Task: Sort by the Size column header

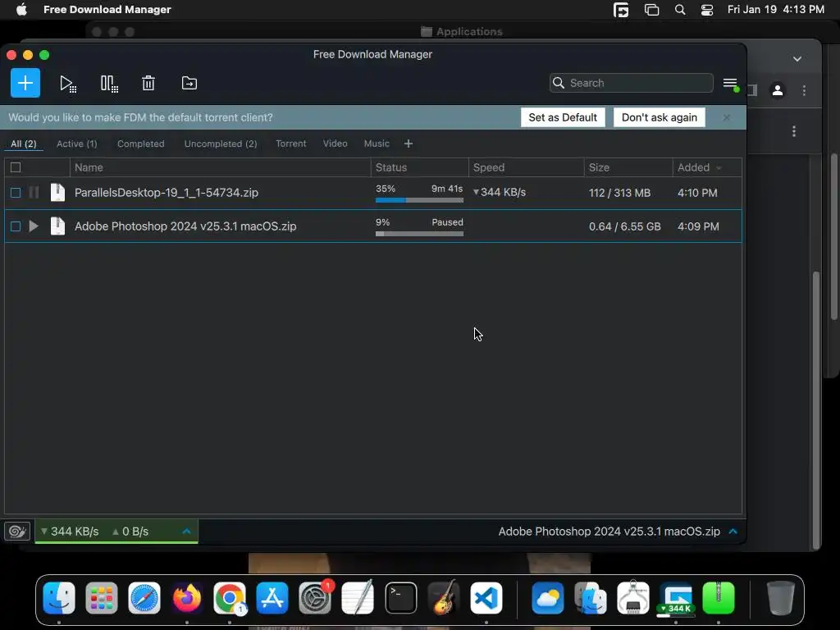Action: click(628, 167)
